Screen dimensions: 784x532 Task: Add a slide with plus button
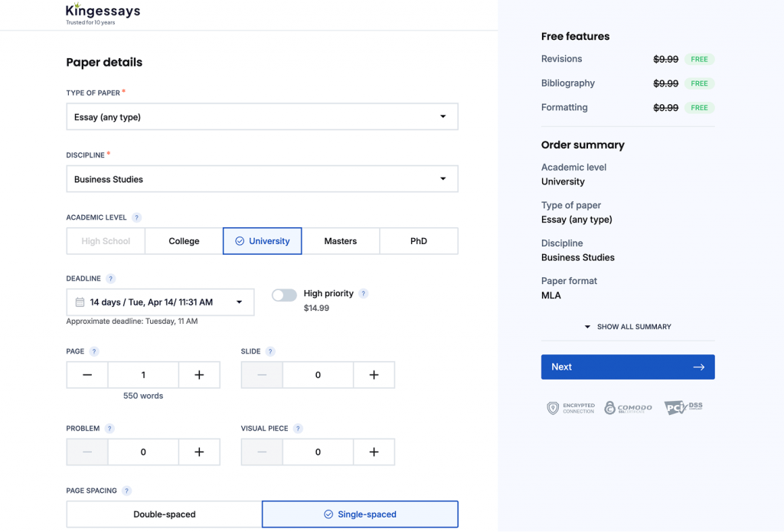point(374,375)
